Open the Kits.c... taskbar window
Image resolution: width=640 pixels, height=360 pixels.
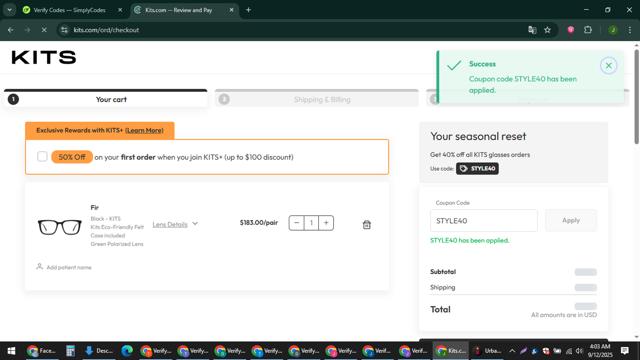point(451,351)
